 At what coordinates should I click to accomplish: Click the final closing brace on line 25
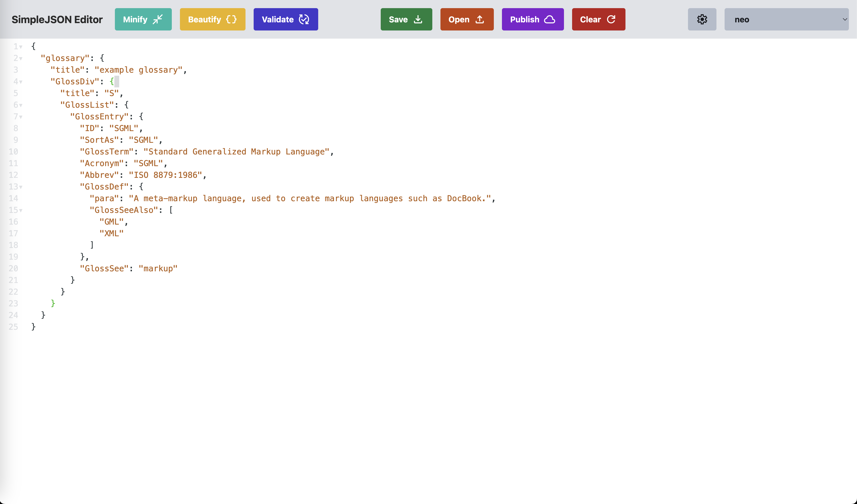click(x=33, y=327)
